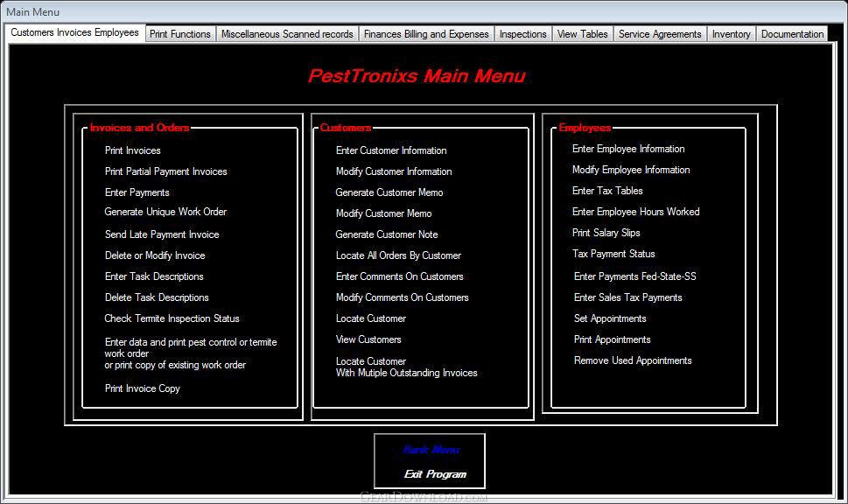Viewport: 848px width, 504px height.
Task: Click Delete Task Descriptions
Action: point(157,298)
